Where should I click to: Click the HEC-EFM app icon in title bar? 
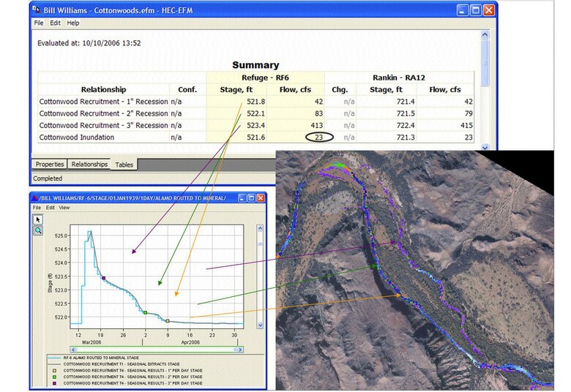tap(36, 10)
